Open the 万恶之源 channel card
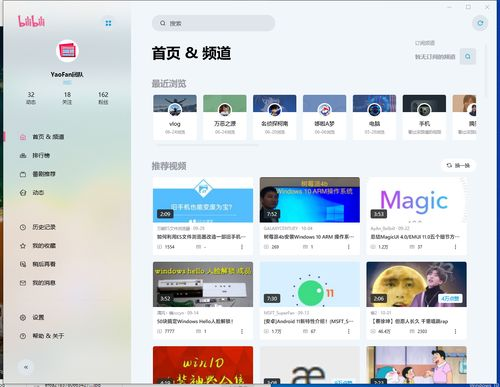 225,117
